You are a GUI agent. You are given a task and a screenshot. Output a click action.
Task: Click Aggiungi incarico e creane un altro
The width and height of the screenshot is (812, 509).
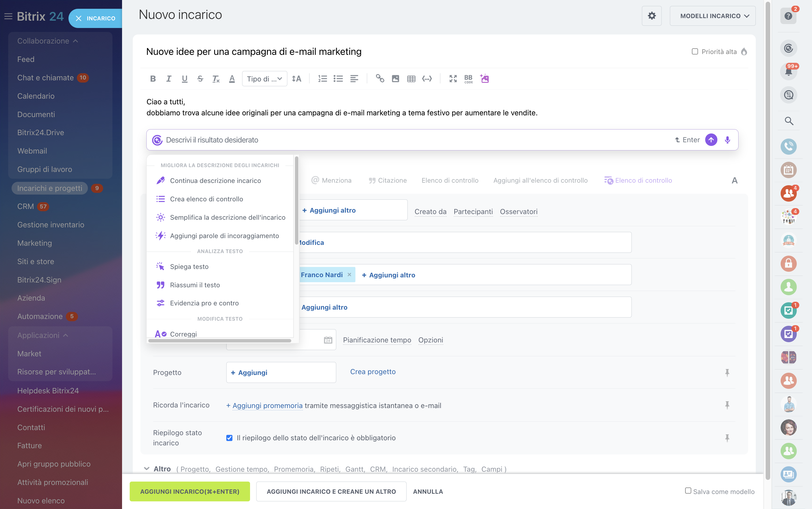click(331, 491)
